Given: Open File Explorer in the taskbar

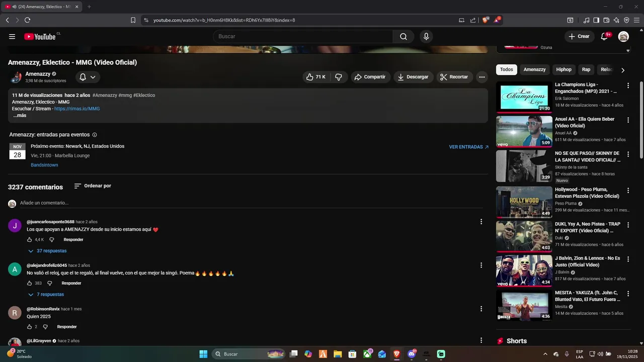Looking at the screenshot, I should pos(338,354).
